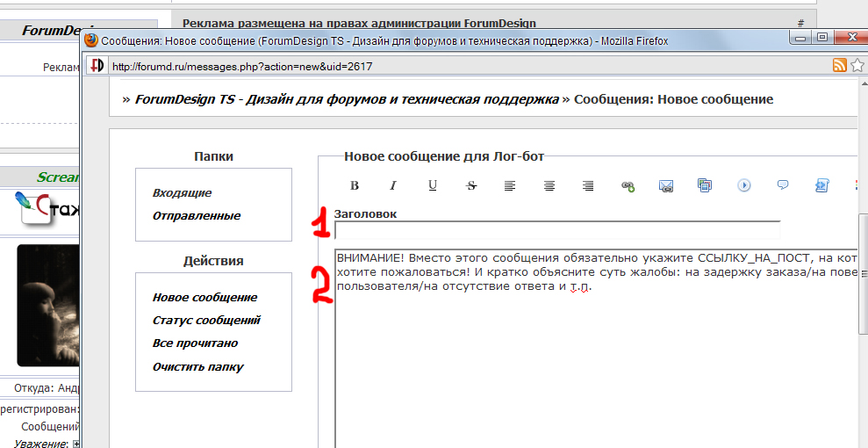Viewport: 868px width, 448px height.
Task: Insert video using the play icon
Action: [744, 185]
